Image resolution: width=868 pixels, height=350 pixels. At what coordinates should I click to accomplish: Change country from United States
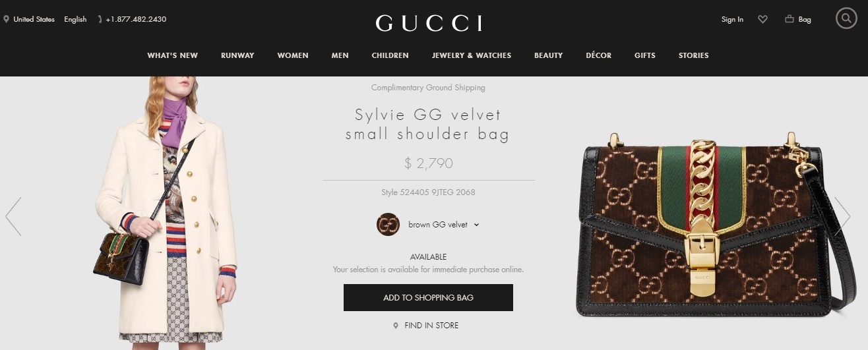34,19
